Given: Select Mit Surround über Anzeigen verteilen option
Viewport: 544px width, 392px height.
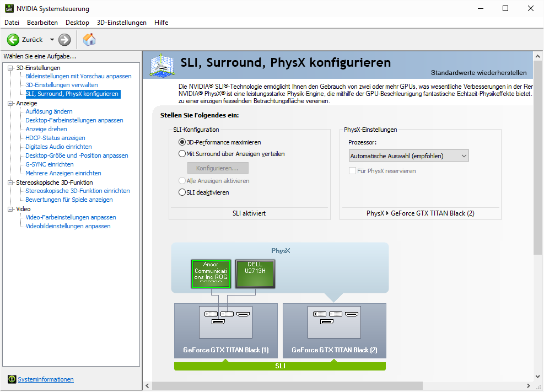Looking at the screenshot, I should [x=182, y=154].
